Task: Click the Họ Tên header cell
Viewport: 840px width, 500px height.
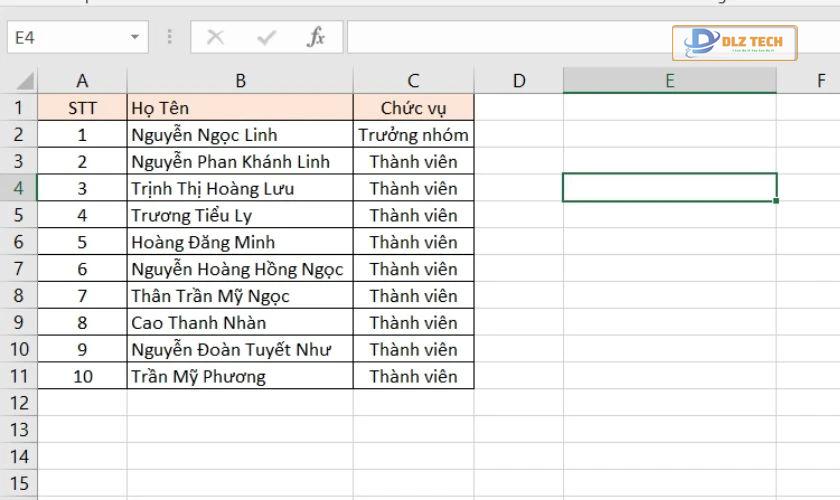Action: coord(240,108)
